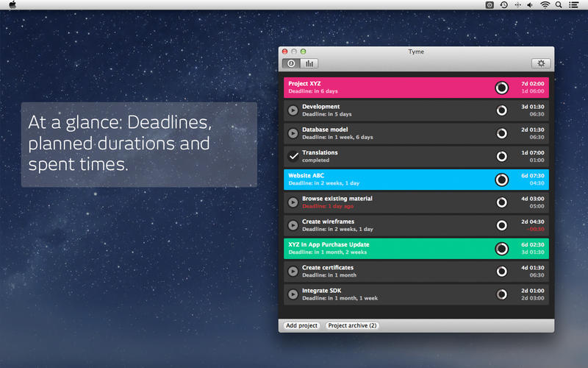Click progress ring of Integrate SDK
The width and height of the screenshot is (588, 368).
(x=501, y=294)
